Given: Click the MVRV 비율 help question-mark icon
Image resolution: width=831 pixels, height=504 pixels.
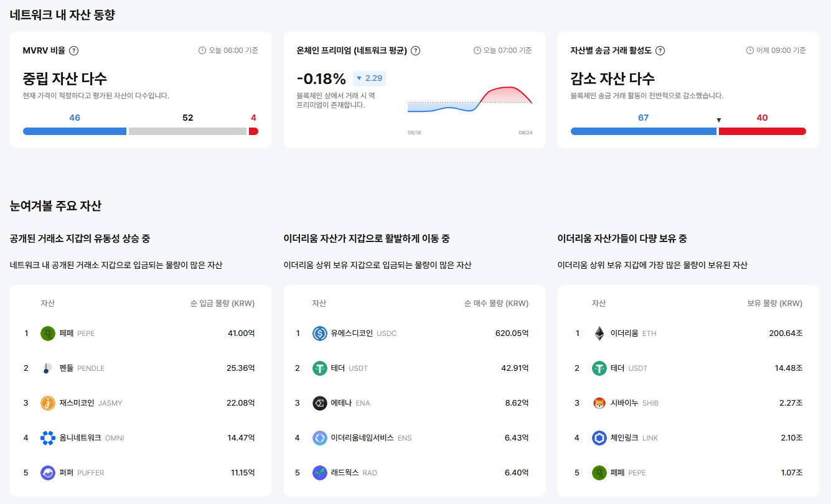Looking at the screenshot, I should click(x=74, y=50).
